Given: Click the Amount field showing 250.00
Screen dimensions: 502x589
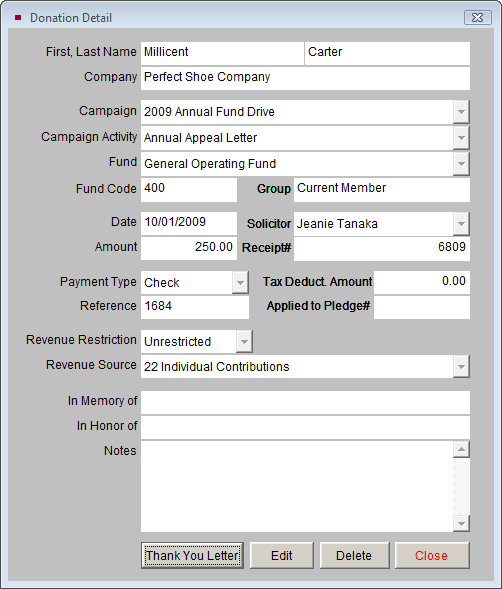Looking at the screenshot, I should pos(189,248).
